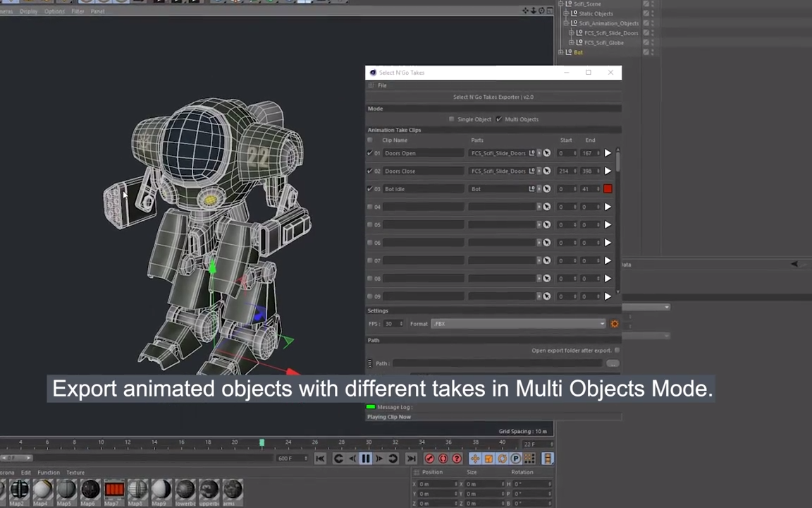Viewport: 812px width, 508px height.
Task: Play the Doors Close clip
Action: click(608, 171)
